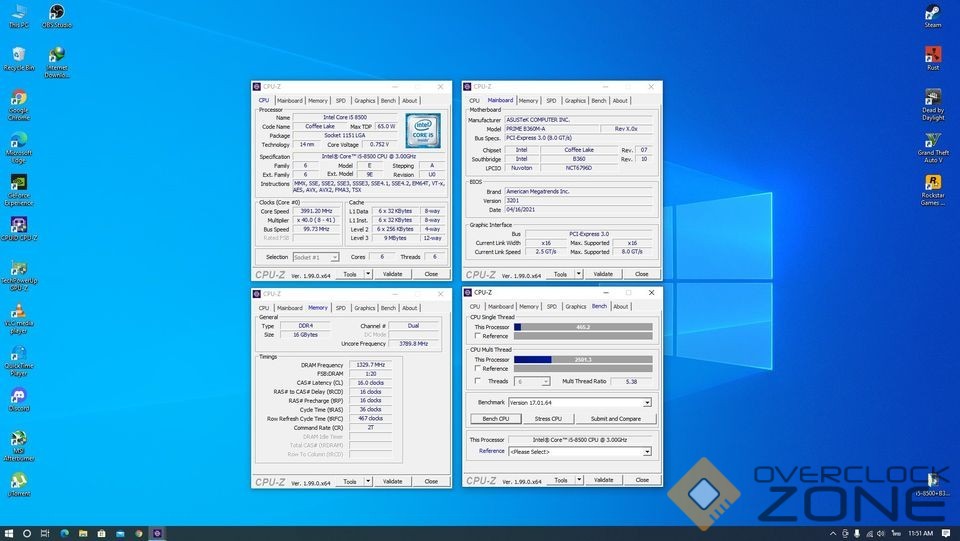Expand Tools arrow in the CPU tab window
Screen dimensions: 960x541
pyautogui.click(x=368, y=274)
